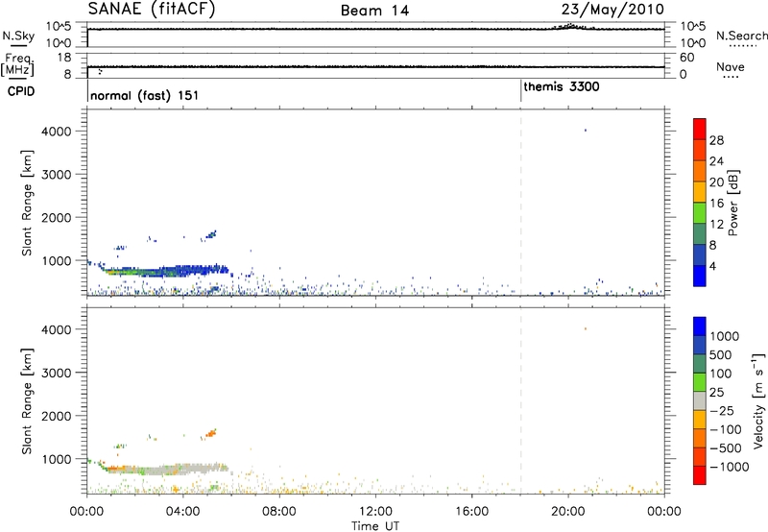The width and height of the screenshot is (768, 532).
Task: Click the red bottom segment of Velocity colorbar
Action: (x=700, y=475)
